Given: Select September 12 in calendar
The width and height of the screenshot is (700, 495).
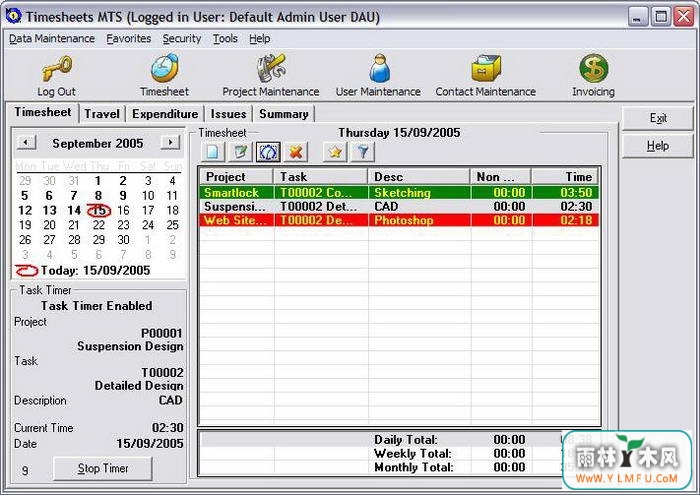Looking at the screenshot, I should pyautogui.click(x=25, y=210).
